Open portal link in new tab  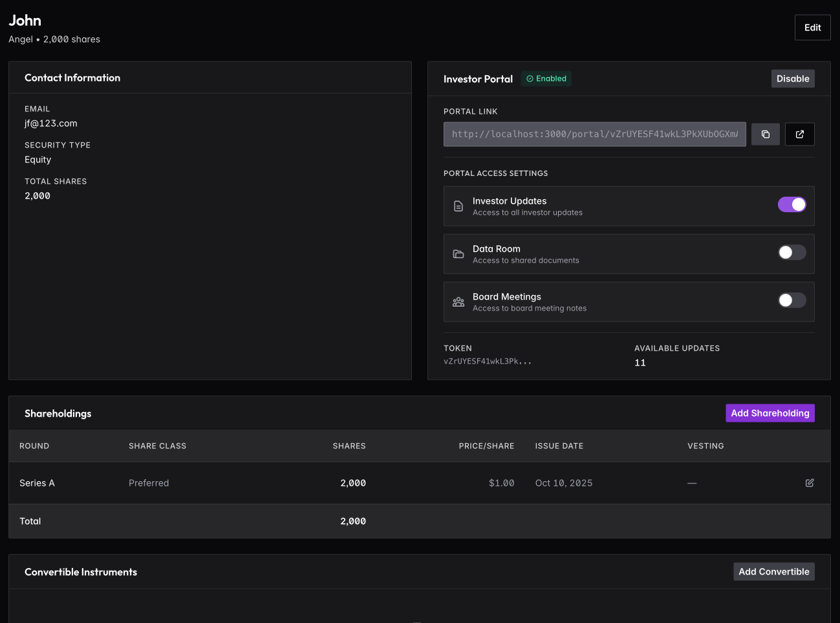[799, 135]
